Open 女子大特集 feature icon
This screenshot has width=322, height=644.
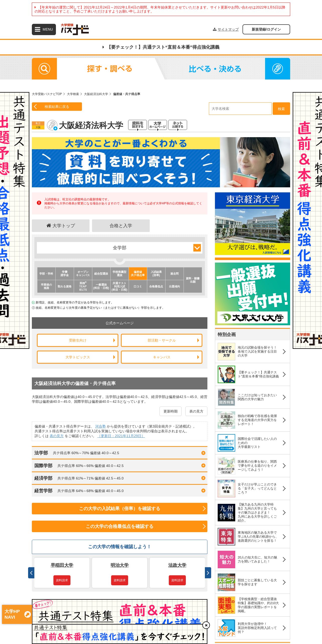click(226, 489)
